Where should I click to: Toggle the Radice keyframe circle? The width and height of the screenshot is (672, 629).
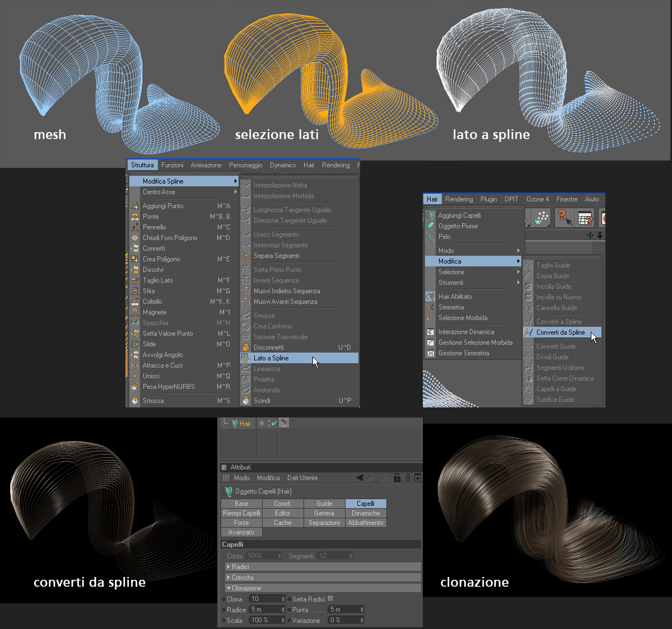tap(224, 610)
